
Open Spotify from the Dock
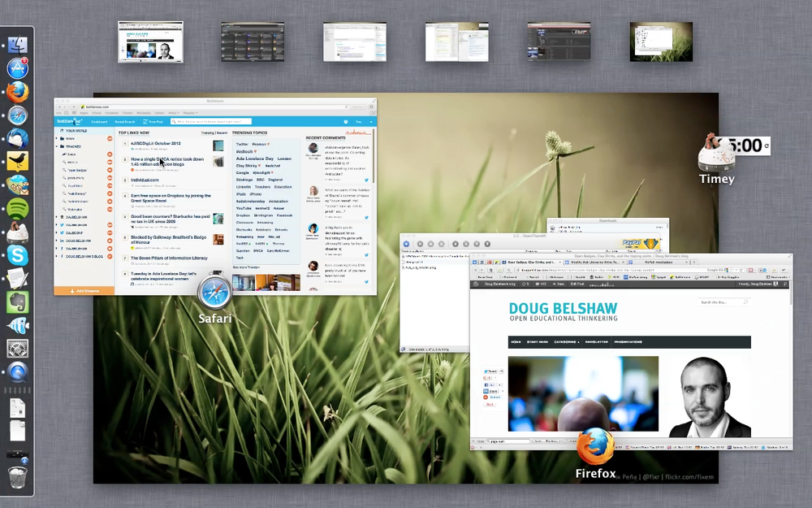[x=16, y=206]
